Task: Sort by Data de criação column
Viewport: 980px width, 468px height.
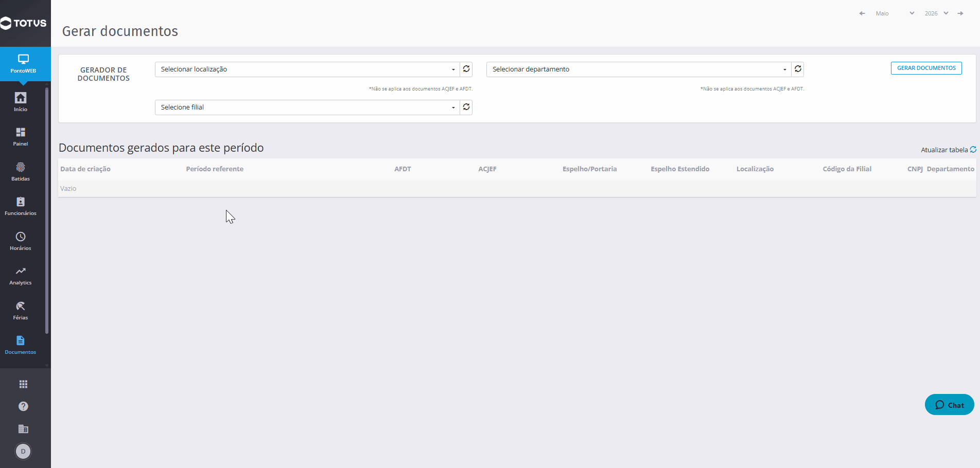Action: (85, 169)
